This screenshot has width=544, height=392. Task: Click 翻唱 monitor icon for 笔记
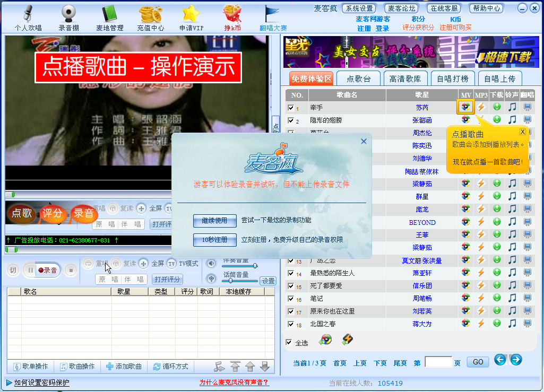click(528, 298)
